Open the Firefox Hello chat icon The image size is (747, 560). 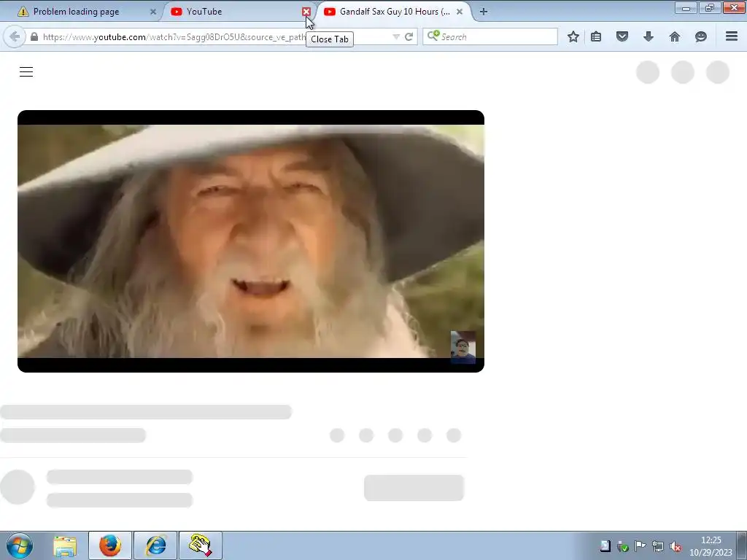pyautogui.click(x=701, y=36)
